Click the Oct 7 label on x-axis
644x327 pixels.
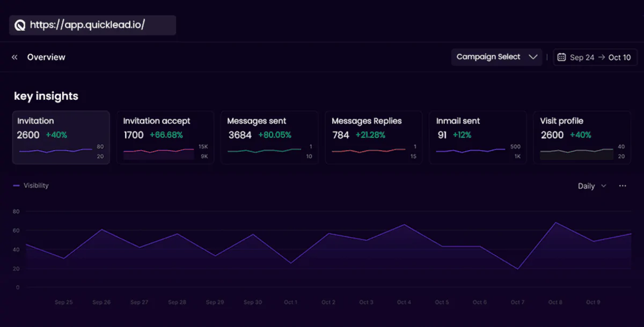coord(517,302)
